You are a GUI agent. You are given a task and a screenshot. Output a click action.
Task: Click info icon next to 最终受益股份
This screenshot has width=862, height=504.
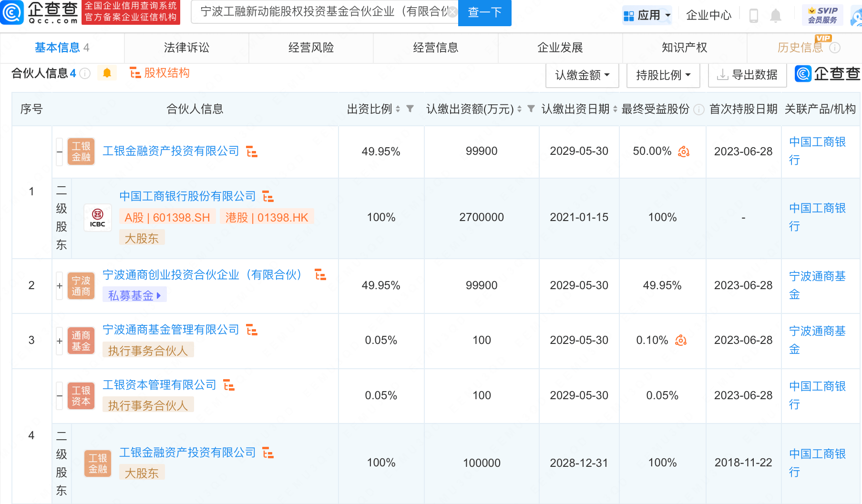point(699,110)
